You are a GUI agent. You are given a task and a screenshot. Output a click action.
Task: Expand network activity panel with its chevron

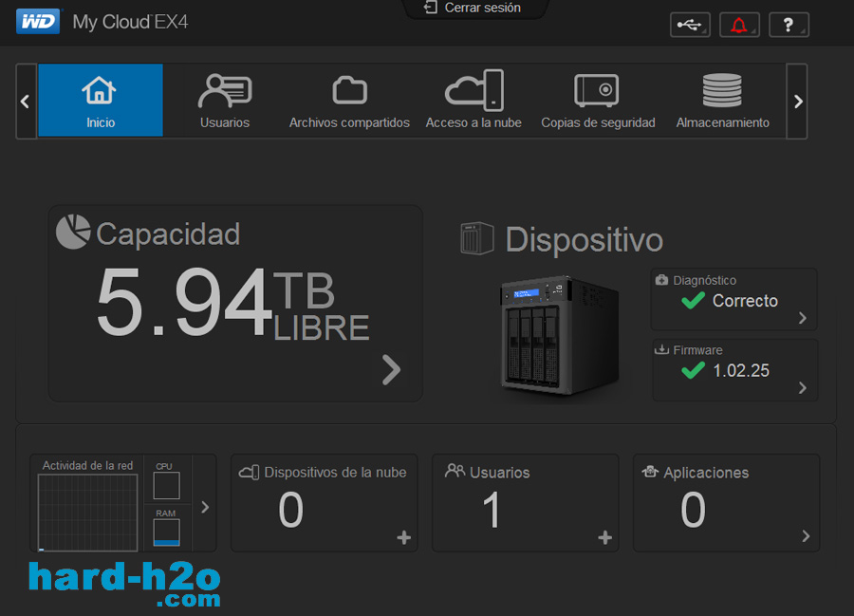pyautogui.click(x=205, y=507)
